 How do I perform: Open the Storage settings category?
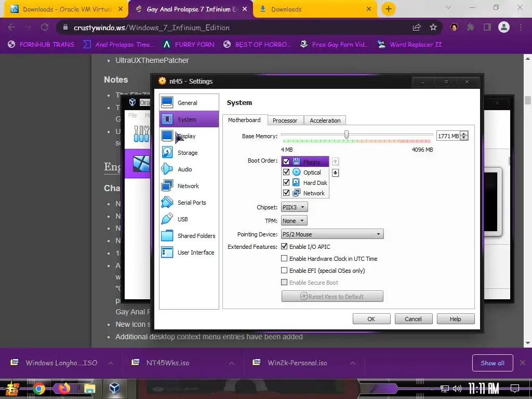(x=189, y=152)
